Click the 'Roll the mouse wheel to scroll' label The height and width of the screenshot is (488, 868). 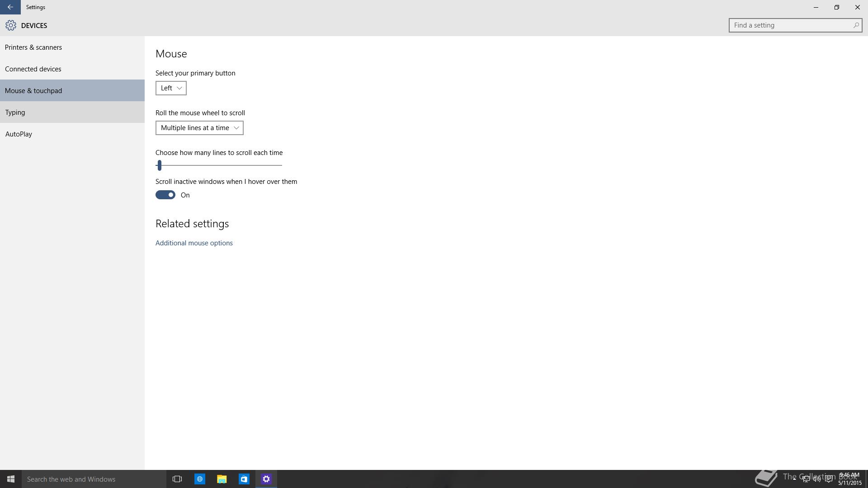[200, 113]
